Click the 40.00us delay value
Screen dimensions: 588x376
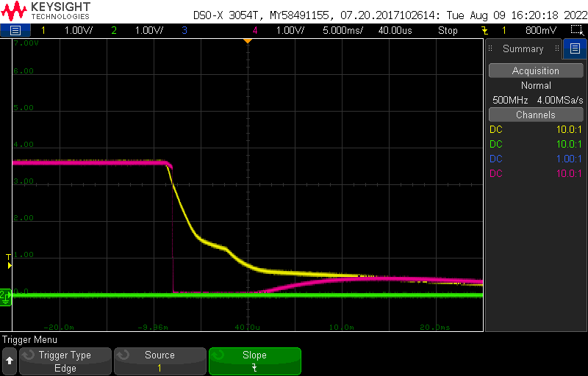coord(395,30)
